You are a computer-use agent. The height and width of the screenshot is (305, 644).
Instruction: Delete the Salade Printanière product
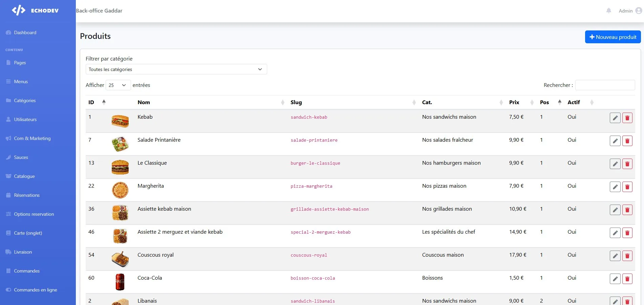[x=627, y=141]
